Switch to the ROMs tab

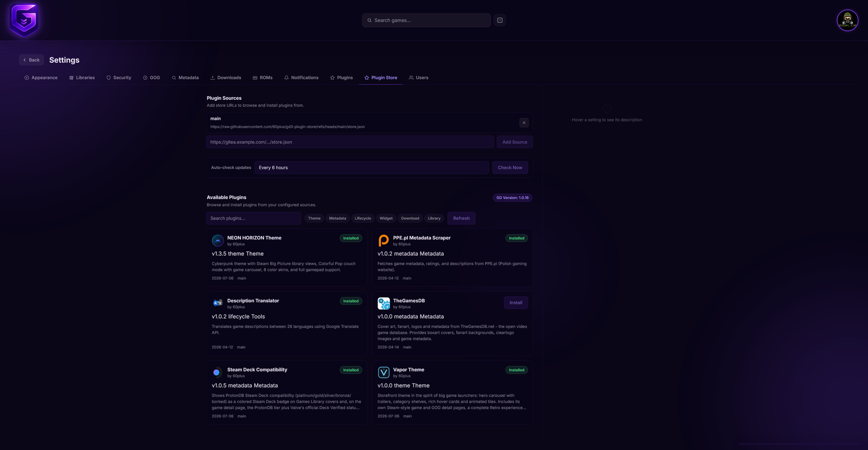click(263, 78)
